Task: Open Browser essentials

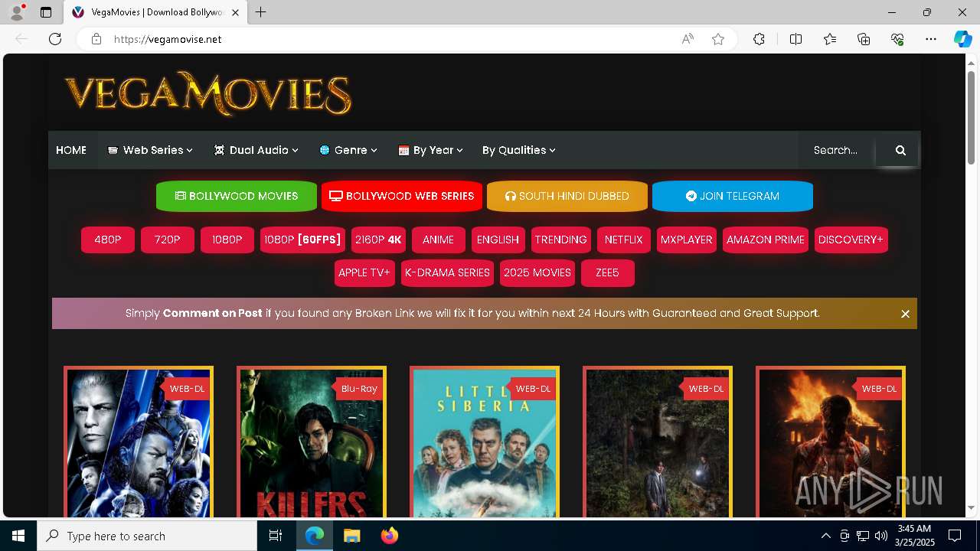Action: pos(897,39)
